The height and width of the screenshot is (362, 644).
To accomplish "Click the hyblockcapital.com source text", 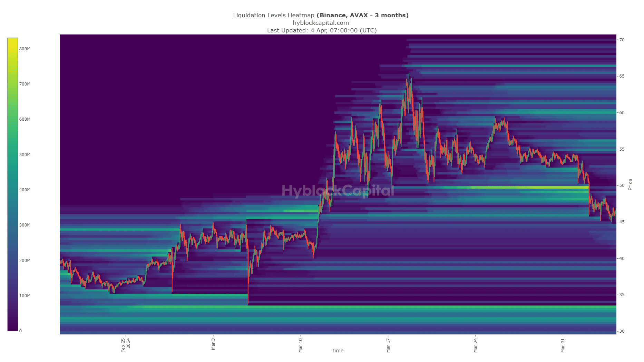I will (321, 23).
